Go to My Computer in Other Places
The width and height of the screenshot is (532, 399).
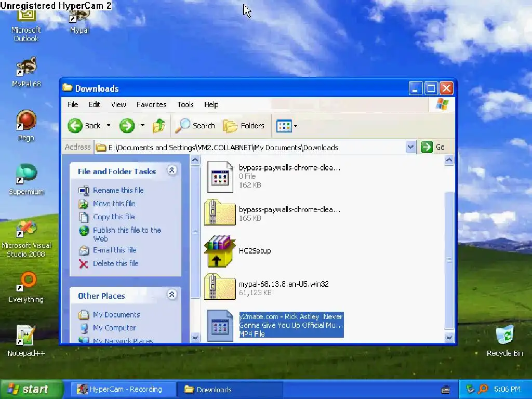point(114,328)
